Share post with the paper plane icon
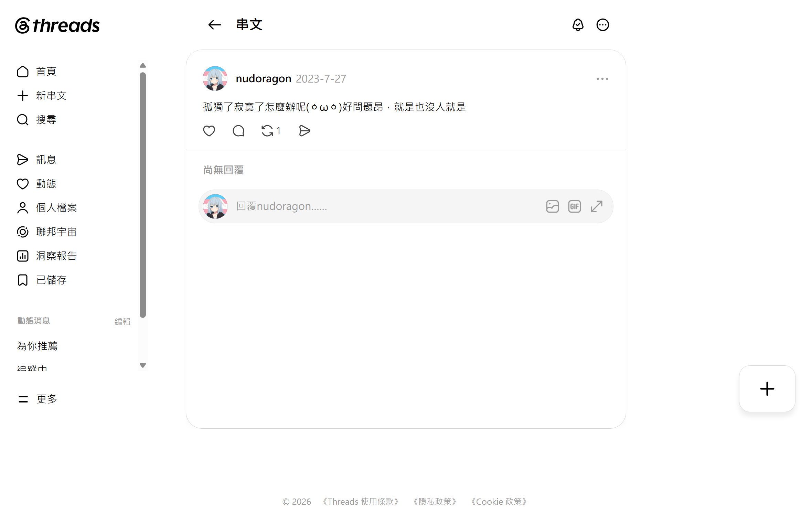812x525 pixels. point(304,131)
